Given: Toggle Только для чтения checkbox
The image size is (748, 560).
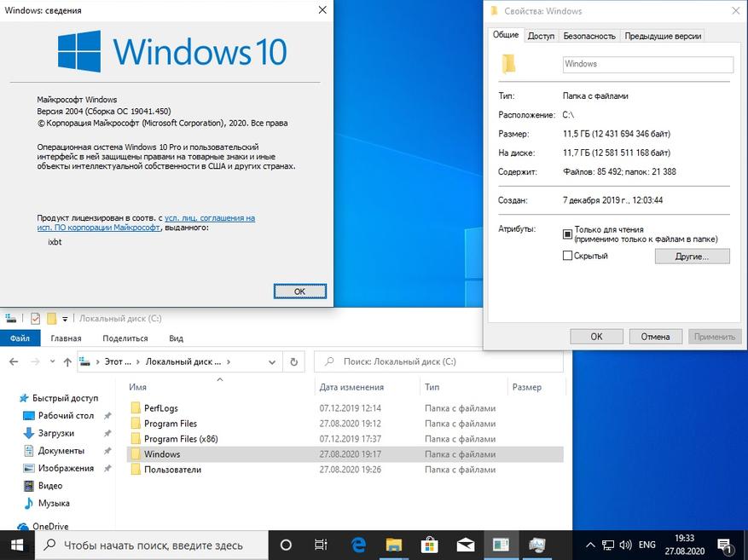Looking at the screenshot, I should point(567,234).
